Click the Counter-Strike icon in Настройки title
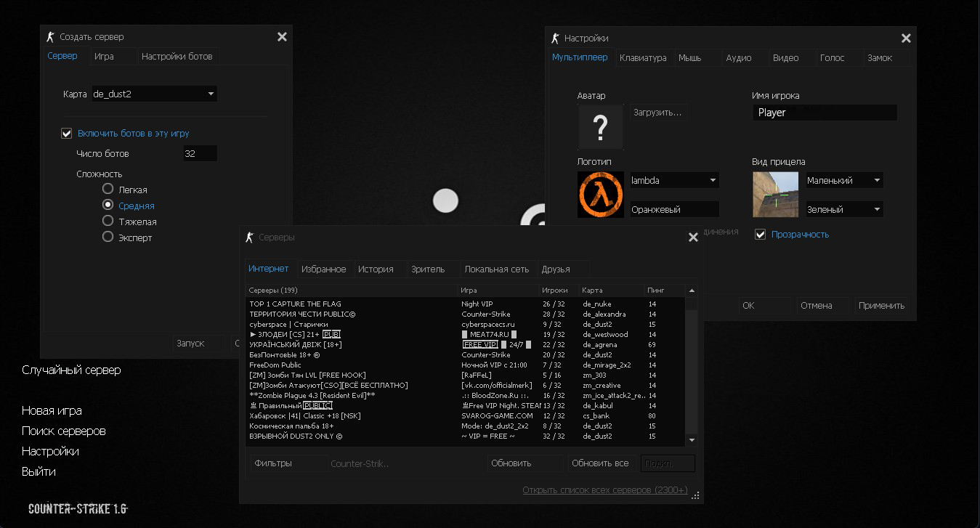The image size is (980, 528). coord(555,38)
